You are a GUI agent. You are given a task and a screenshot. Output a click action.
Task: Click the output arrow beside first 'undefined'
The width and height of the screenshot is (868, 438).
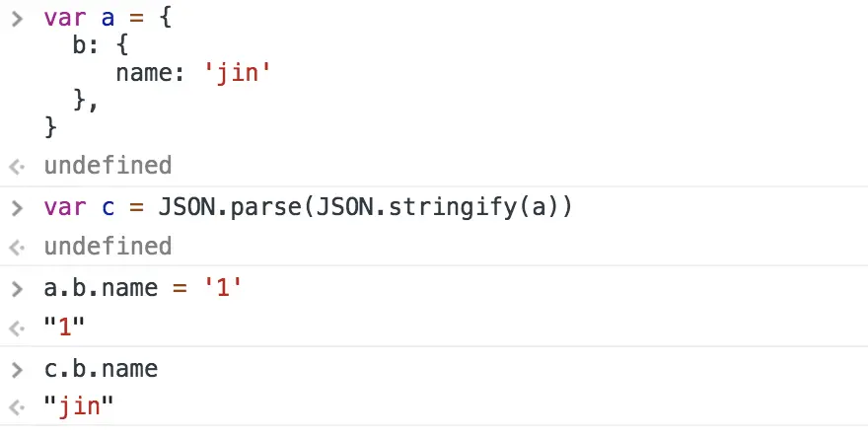(x=17, y=166)
